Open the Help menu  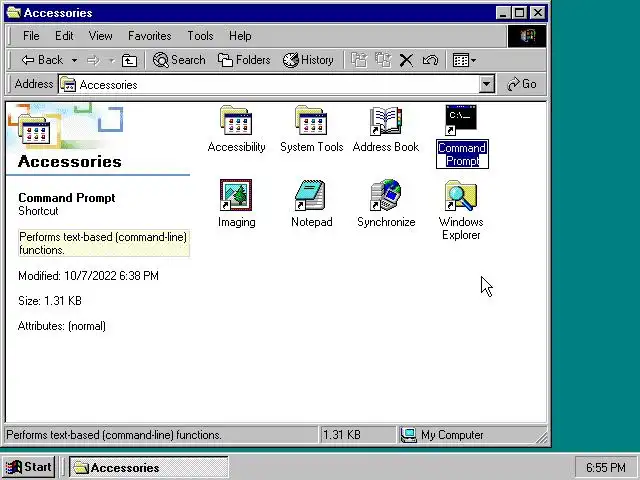(240, 36)
